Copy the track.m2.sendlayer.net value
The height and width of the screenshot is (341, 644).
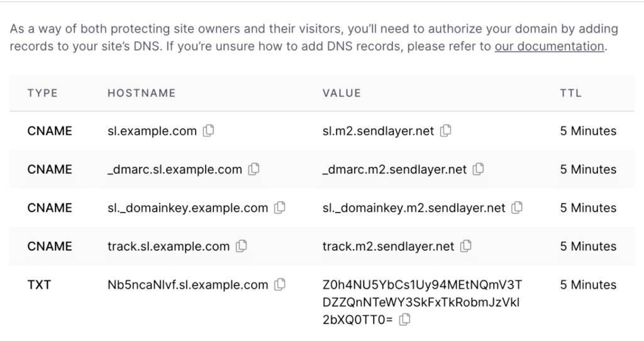point(466,247)
